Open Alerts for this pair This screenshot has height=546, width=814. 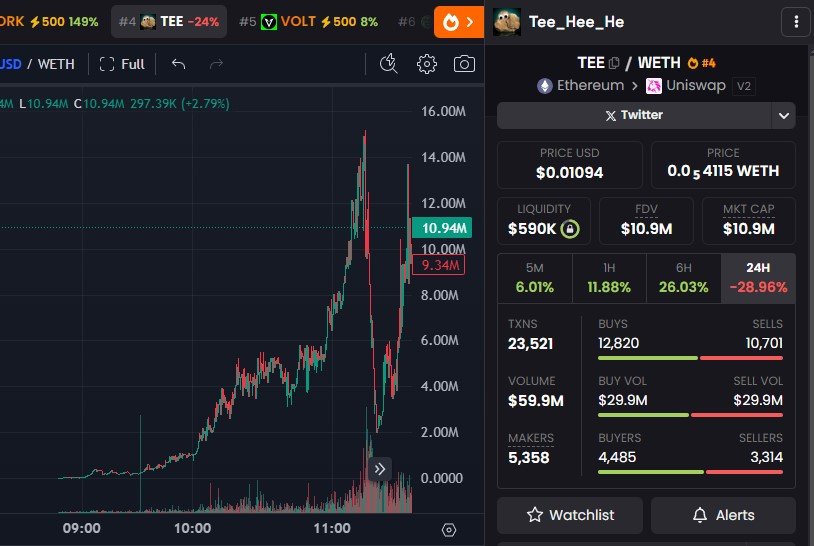click(x=723, y=515)
